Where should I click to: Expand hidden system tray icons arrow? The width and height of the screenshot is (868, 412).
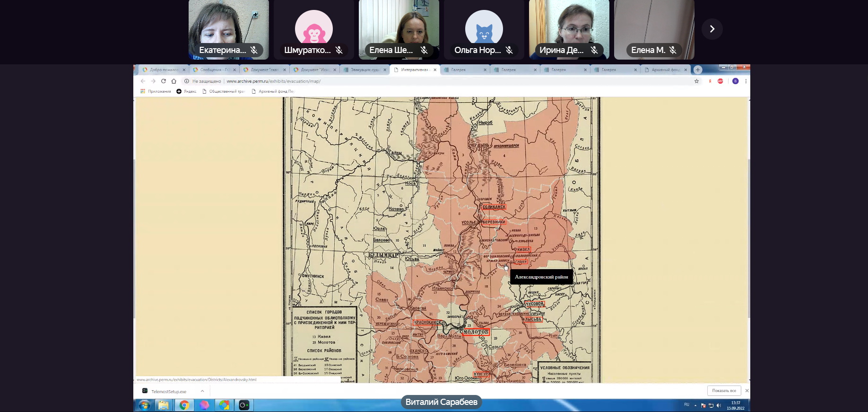coord(695,405)
